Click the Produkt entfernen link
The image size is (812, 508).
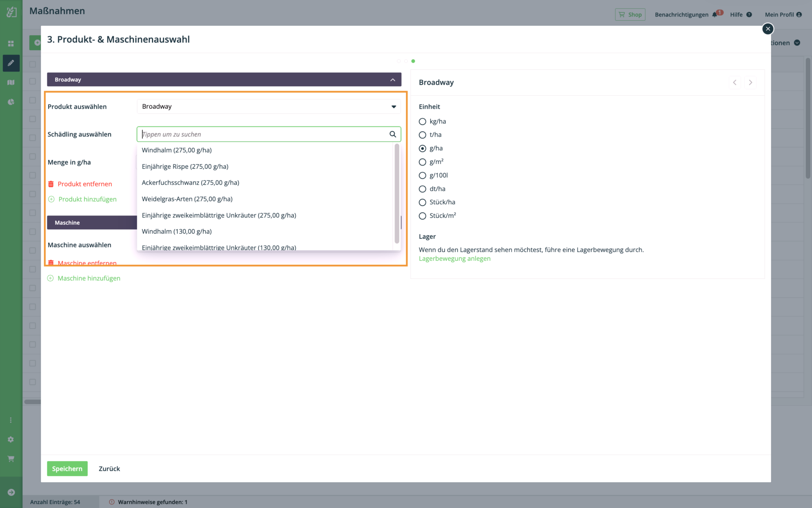[85, 184]
